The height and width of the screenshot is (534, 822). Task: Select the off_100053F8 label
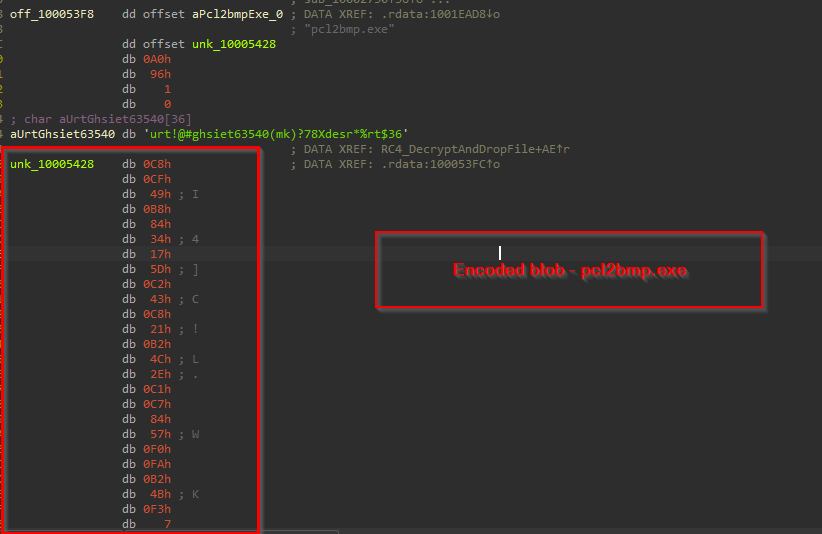coord(52,14)
